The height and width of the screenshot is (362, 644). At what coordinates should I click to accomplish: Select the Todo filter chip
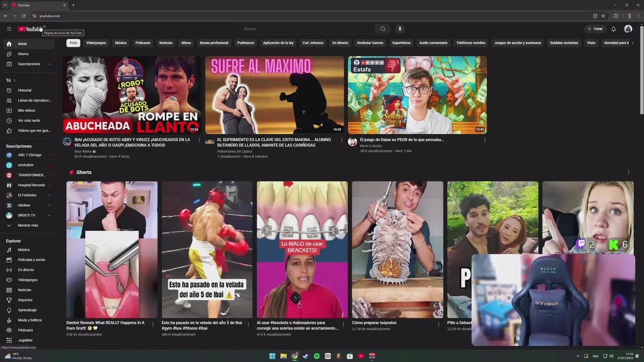click(x=73, y=43)
